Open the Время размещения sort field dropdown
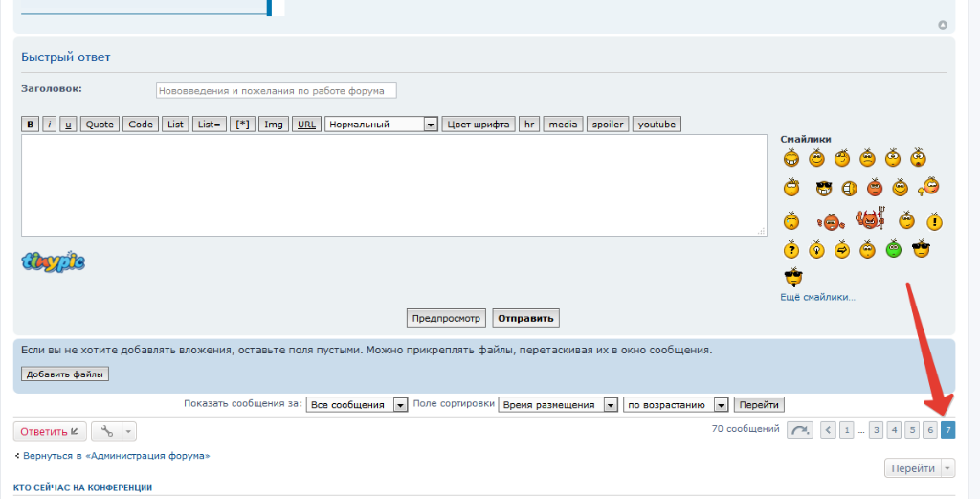Viewport: 980px width, 499px height. (x=558, y=404)
